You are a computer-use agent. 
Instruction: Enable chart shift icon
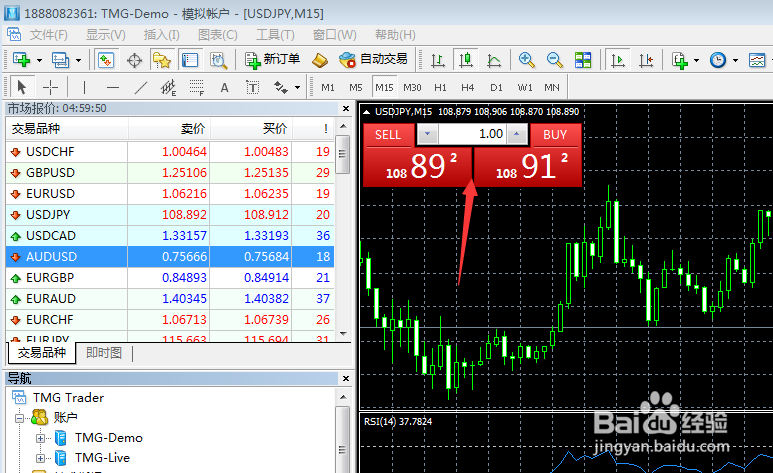point(646,60)
